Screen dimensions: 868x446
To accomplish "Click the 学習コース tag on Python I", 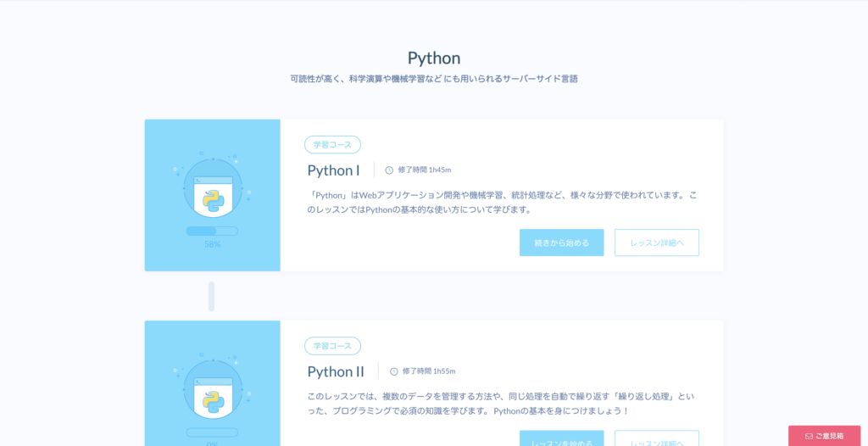I will (x=332, y=145).
